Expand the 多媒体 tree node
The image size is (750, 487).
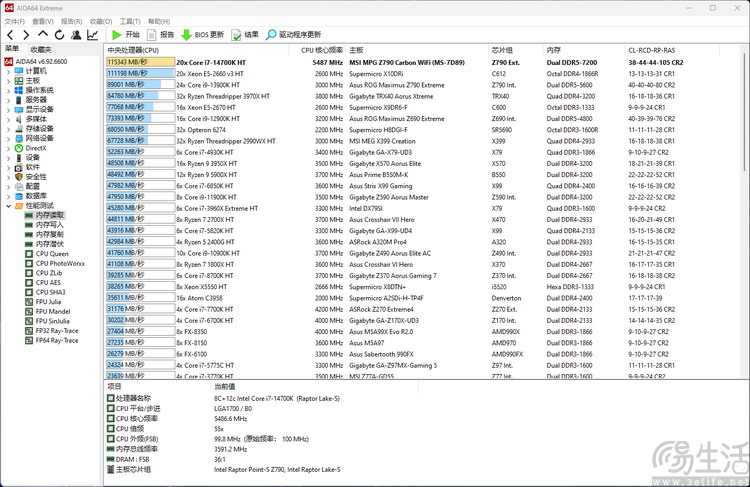point(8,119)
